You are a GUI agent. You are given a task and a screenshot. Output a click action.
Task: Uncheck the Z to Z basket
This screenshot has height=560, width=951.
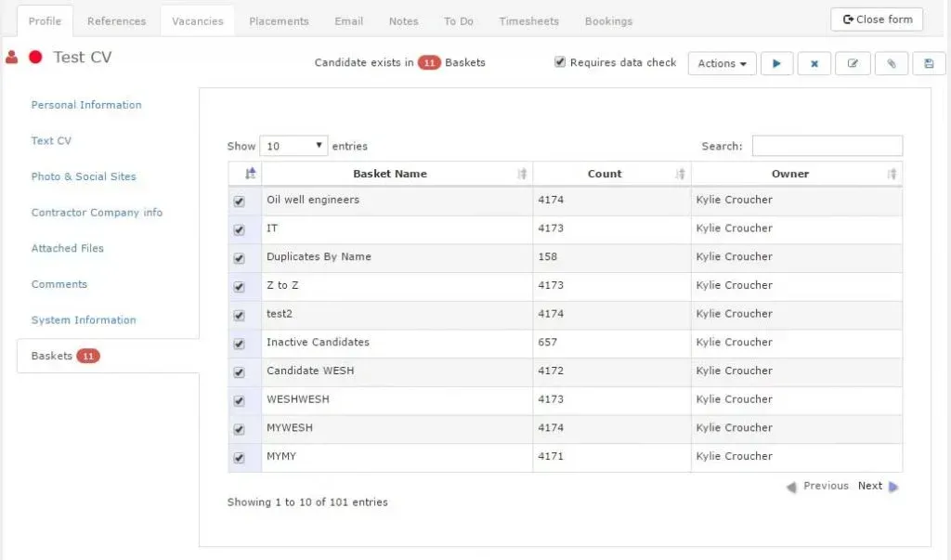click(x=239, y=287)
